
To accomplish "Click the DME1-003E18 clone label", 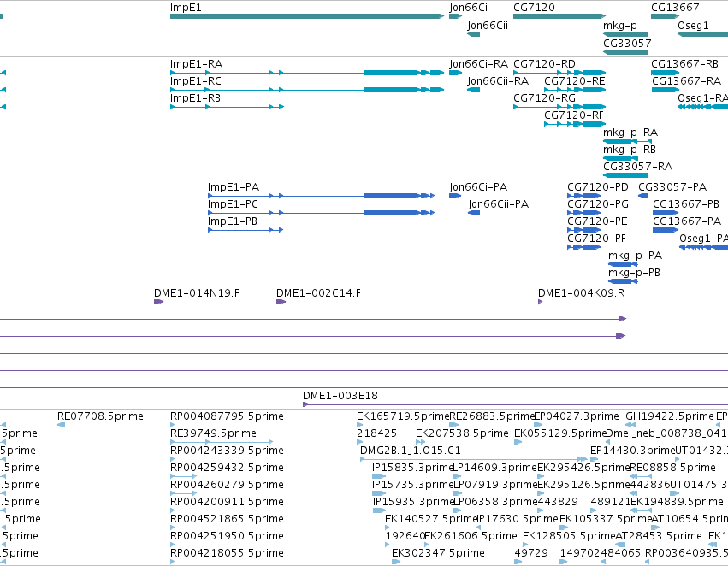I will pyautogui.click(x=340, y=396).
